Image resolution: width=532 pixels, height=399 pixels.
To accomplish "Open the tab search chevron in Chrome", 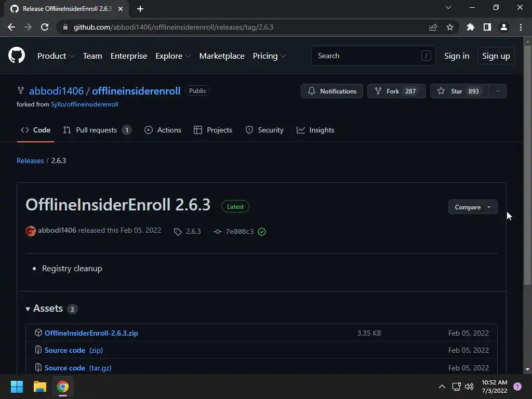I will click(448, 7).
